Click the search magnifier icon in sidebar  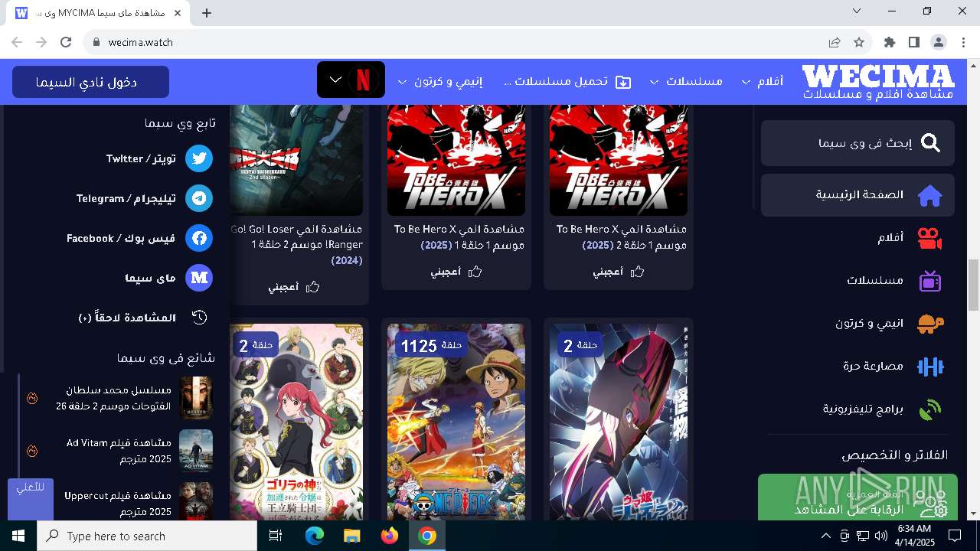(930, 143)
